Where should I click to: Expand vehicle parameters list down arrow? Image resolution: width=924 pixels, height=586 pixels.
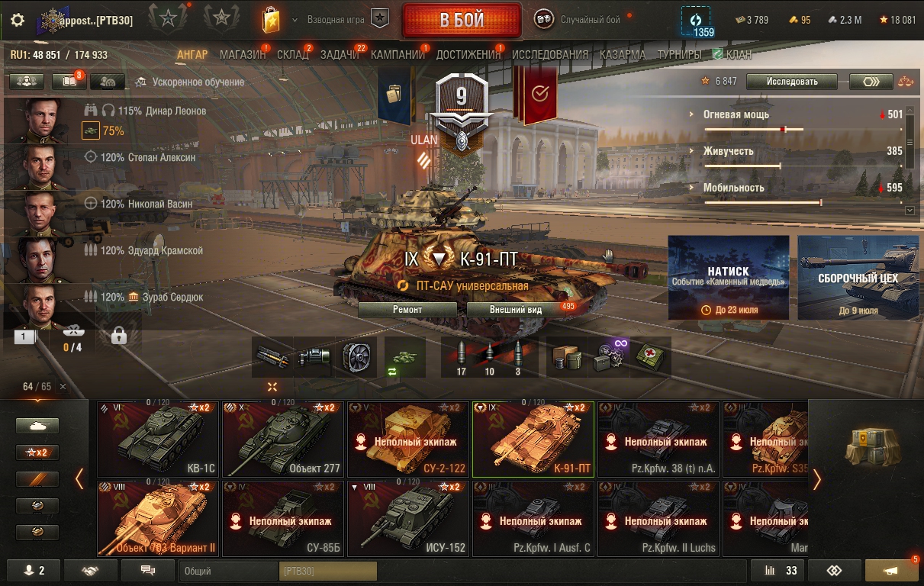[909, 210]
